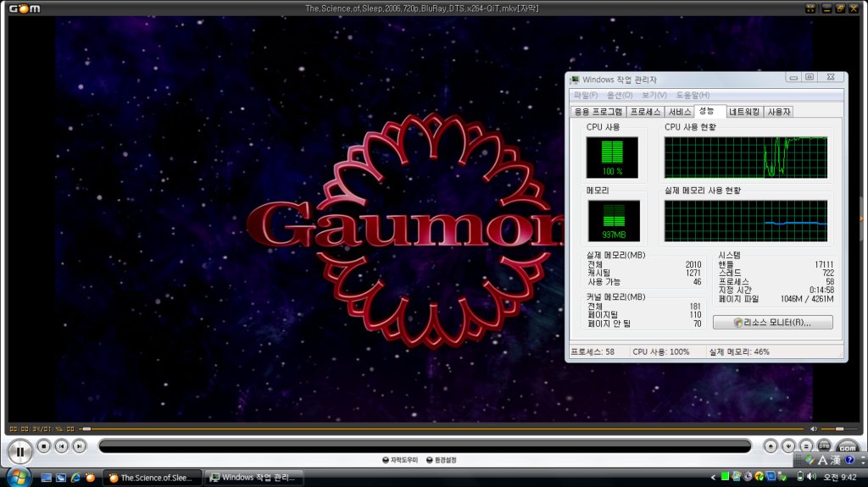Click the CPU 사용 현황 history graph
Screen dimensions: 868x487
coord(746,158)
